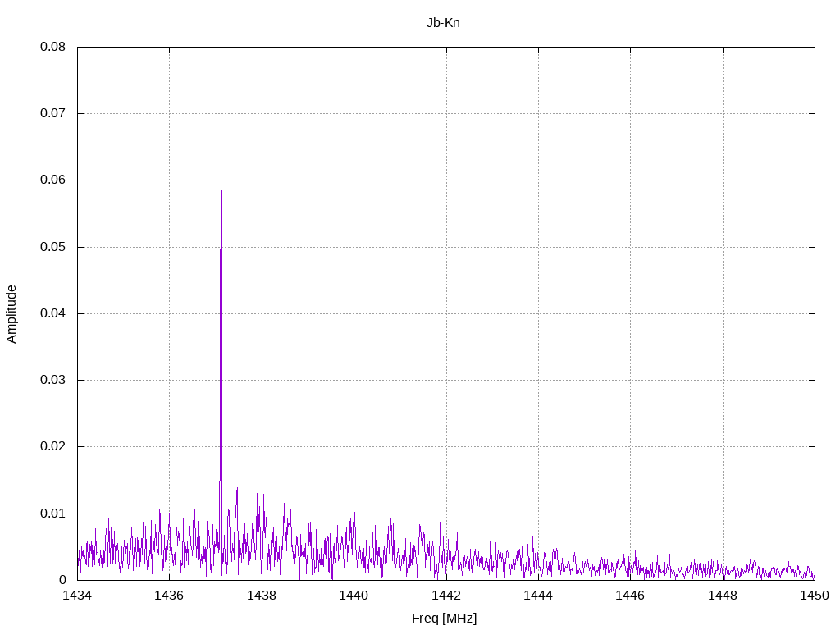Click the y-axis value 0.05
Image resolution: width=840 pixels, height=630 pixels.
[53, 246]
